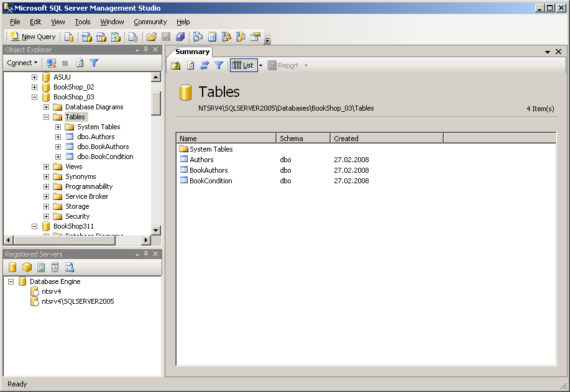The height and width of the screenshot is (392, 570).
Task: Collapse Database Engine in Registered Servers
Action: 11,281
